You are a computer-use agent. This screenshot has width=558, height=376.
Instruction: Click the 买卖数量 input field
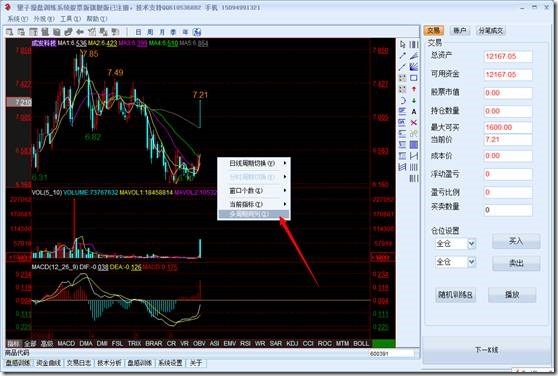[508, 210]
